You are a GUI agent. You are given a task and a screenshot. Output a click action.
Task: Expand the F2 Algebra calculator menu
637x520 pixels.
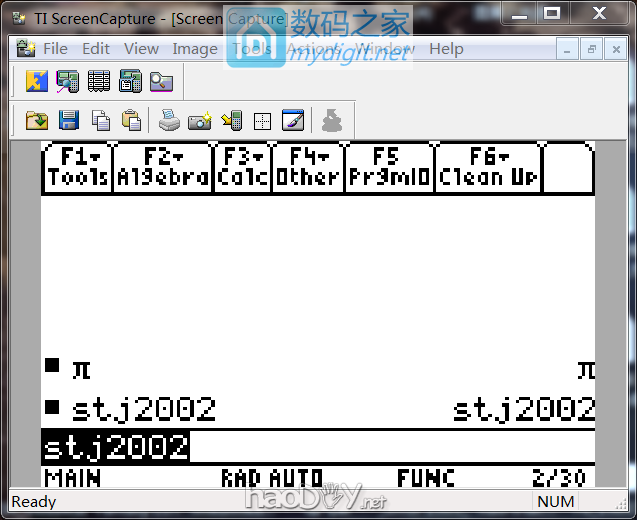click(x=163, y=167)
